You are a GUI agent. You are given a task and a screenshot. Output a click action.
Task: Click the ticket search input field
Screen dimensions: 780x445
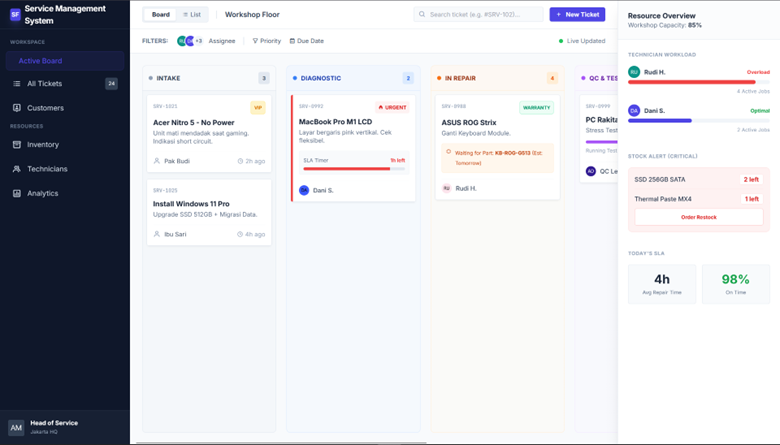pyautogui.click(x=482, y=15)
